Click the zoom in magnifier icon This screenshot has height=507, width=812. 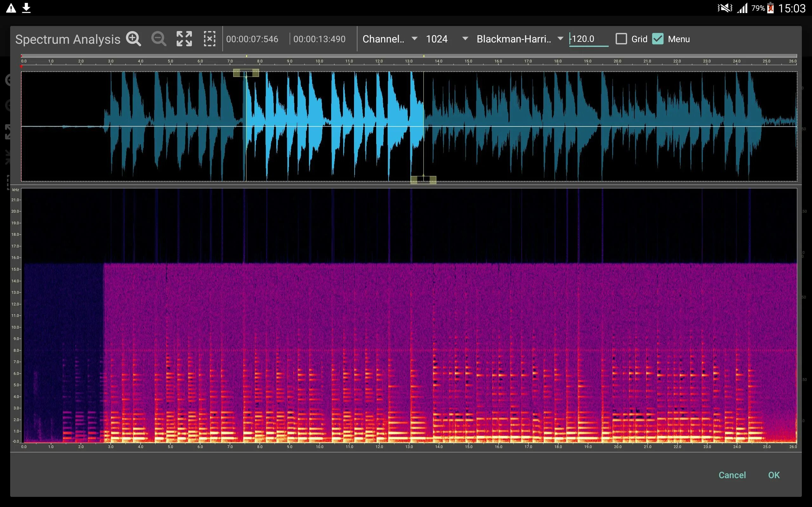pyautogui.click(x=134, y=39)
